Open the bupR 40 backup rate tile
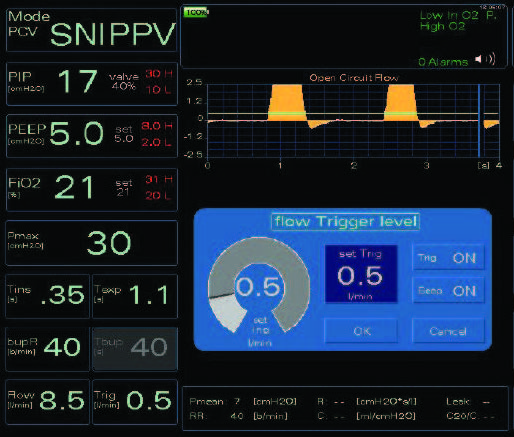Screen dimensions: 514x437 point(47,349)
